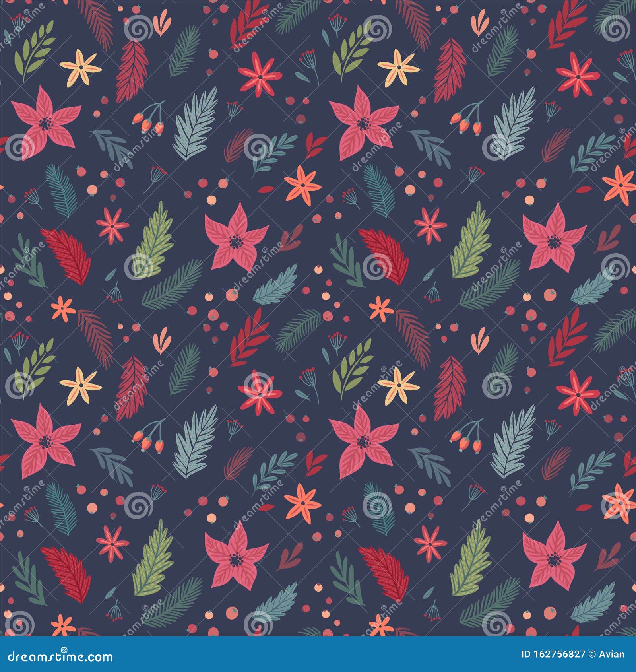Click the red poinsettia flower top right corner
636x672 pixels.
577,78
